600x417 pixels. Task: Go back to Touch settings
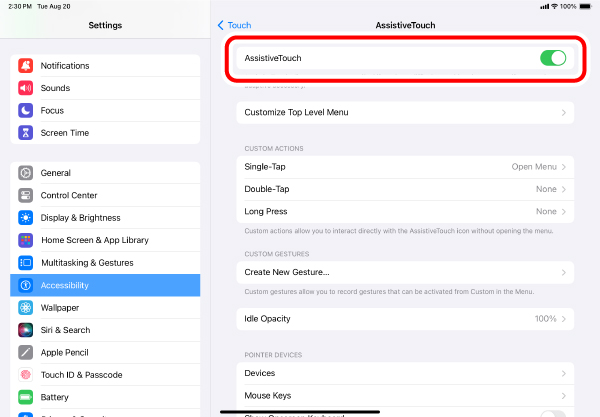pos(235,25)
